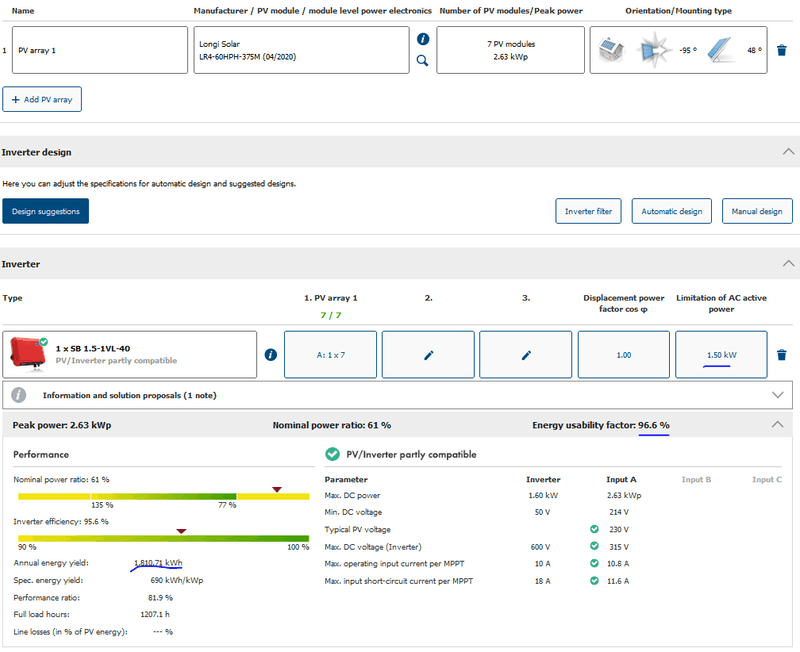Screen dimensions: 800x652
Task: Collapse the peak power summary panel
Action: (778, 424)
